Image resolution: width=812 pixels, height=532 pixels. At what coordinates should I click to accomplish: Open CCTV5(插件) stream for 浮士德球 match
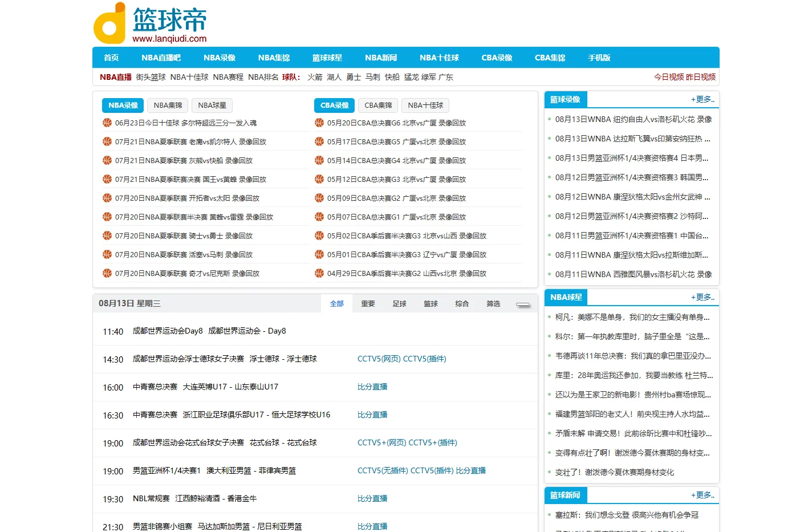pyautogui.click(x=425, y=359)
